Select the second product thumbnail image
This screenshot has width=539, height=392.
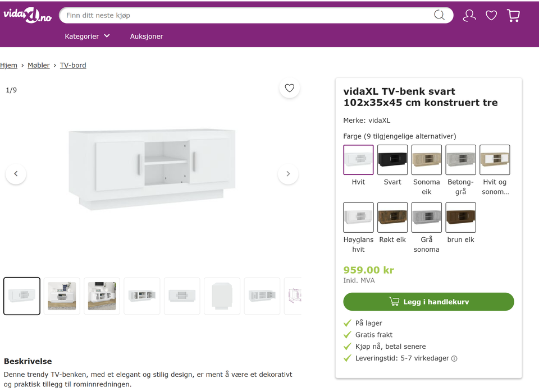pyautogui.click(x=62, y=296)
